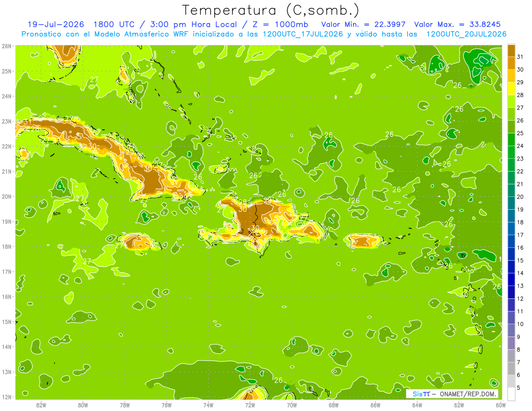Click the 19N latitude axis label
This screenshot has height=411, width=532.
point(6,221)
